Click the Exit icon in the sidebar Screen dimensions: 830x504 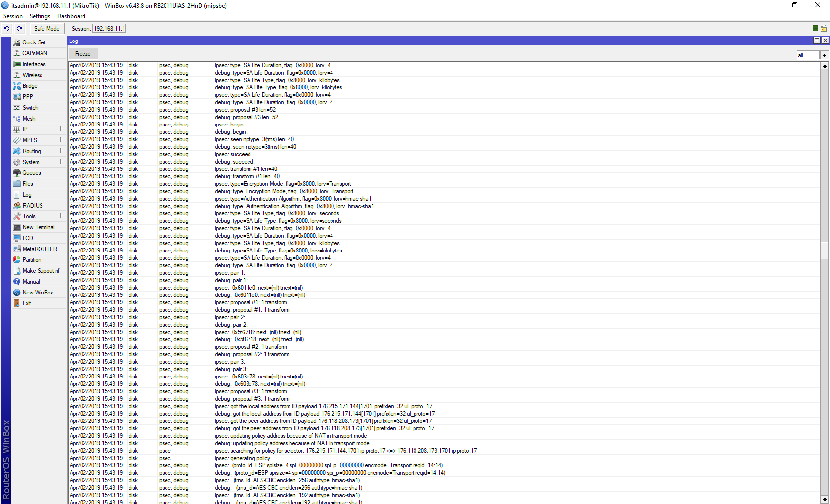pos(17,303)
